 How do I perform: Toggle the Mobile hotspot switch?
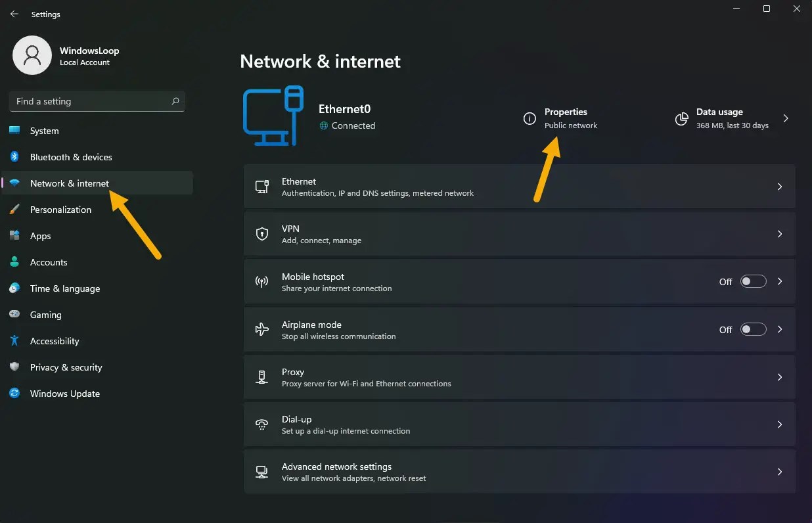pyautogui.click(x=753, y=281)
